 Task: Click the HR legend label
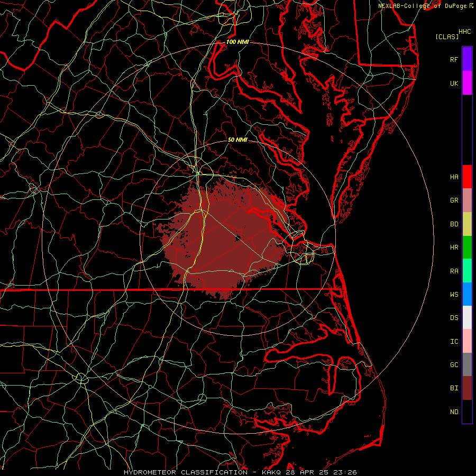(454, 248)
